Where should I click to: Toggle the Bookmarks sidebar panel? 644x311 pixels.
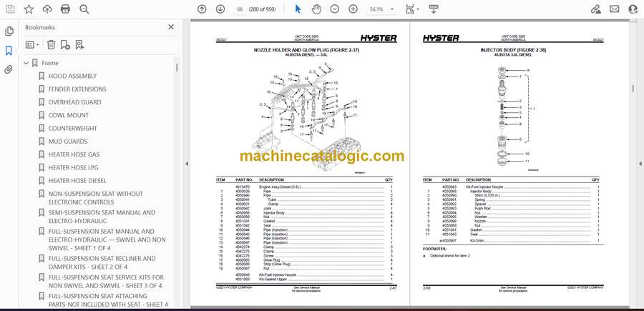[9, 51]
